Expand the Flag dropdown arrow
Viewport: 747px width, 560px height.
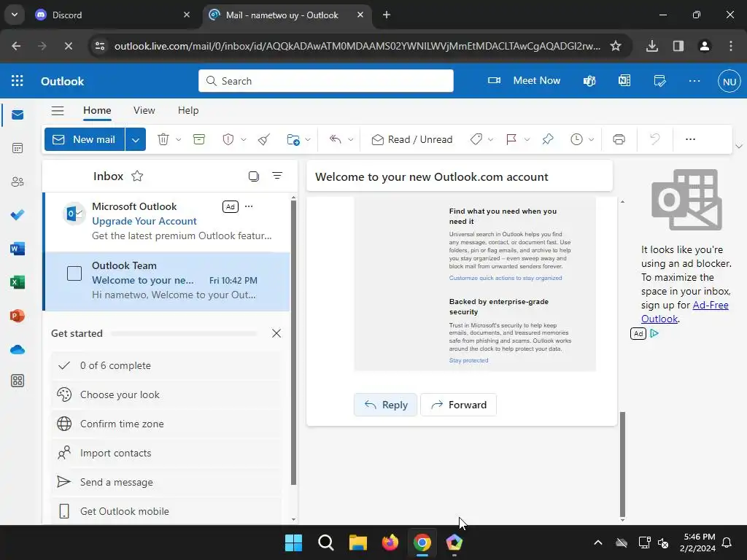coord(527,139)
